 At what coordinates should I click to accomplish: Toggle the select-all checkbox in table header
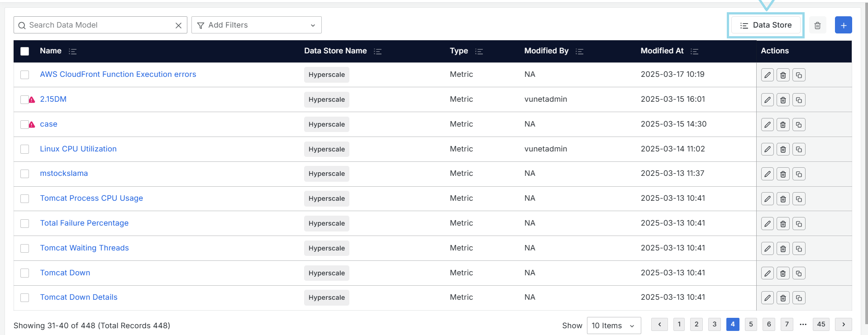tap(25, 52)
